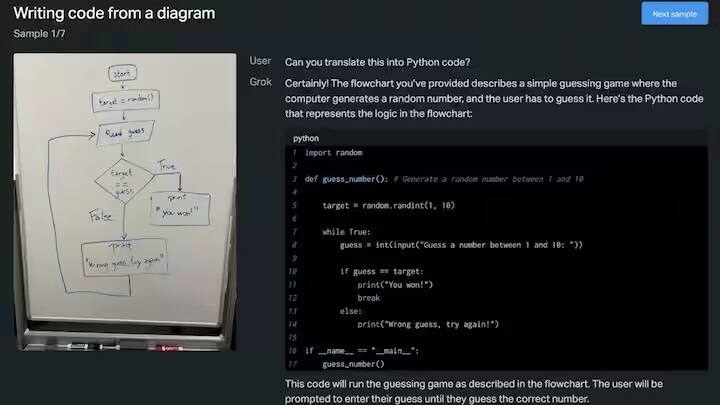Click the Next sample button
Image resolution: width=720 pixels, height=405 pixels.
coord(674,14)
